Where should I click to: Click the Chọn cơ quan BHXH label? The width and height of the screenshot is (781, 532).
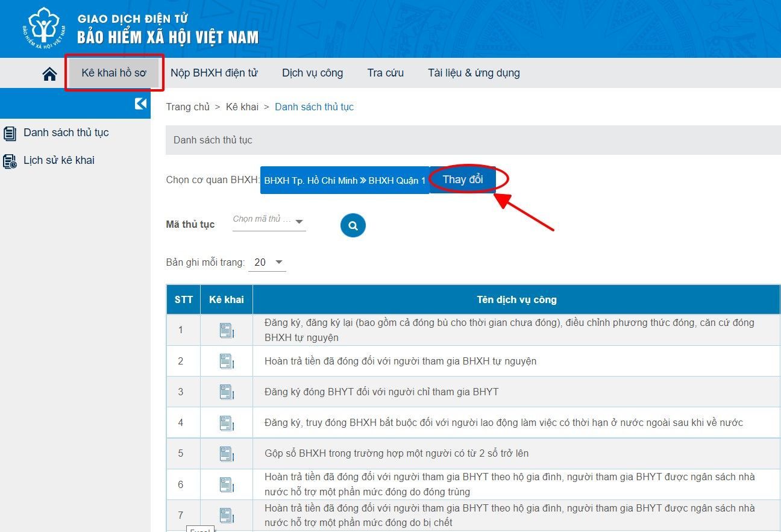point(213,180)
